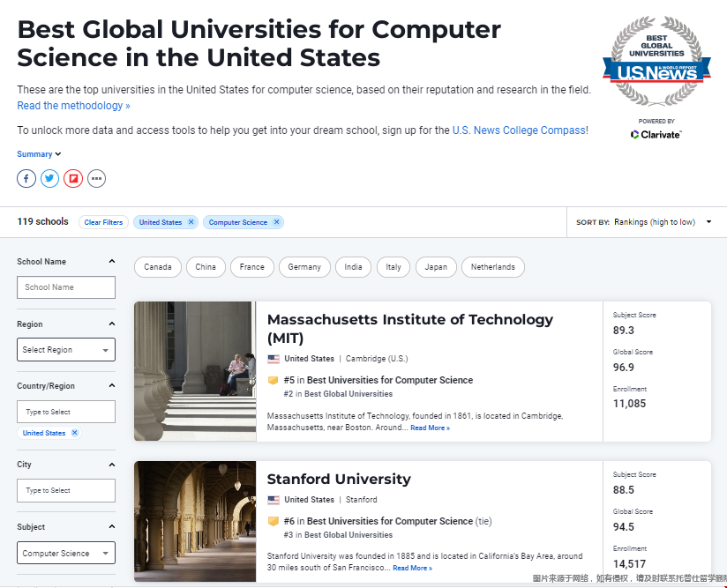The width and height of the screenshot is (727, 588).
Task: Click MIT enrollment 11,085
Action: point(629,404)
